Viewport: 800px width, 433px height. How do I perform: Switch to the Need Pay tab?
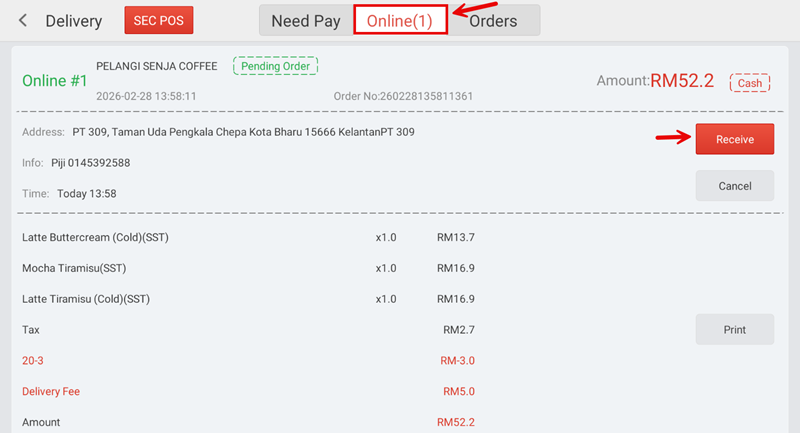pos(306,21)
